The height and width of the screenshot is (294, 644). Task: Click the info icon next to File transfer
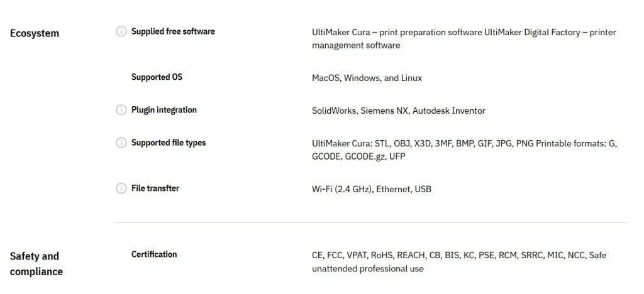pos(121,188)
